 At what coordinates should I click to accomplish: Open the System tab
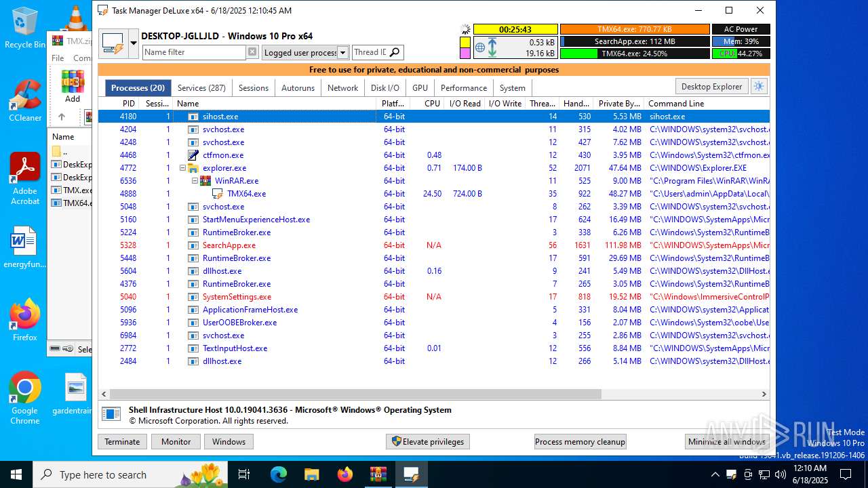pos(512,87)
